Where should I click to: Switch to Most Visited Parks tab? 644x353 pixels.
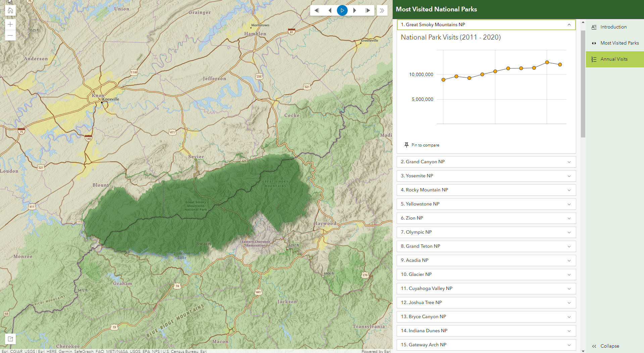(615, 43)
